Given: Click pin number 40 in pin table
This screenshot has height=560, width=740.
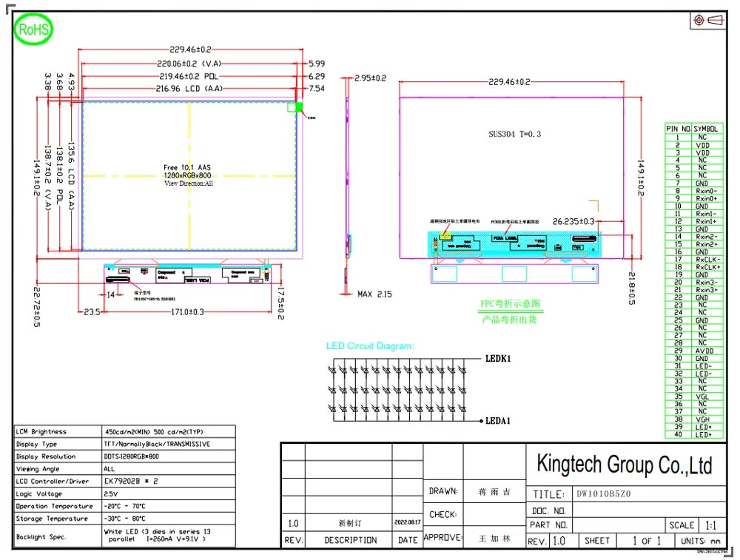Looking at the screenshot, I should click(x=678, y=434).
